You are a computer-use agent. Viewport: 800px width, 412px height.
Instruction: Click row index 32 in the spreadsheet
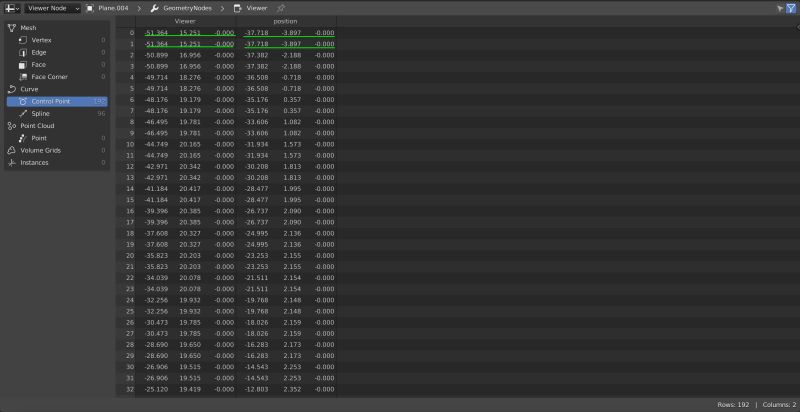click(x=130, y=390)
